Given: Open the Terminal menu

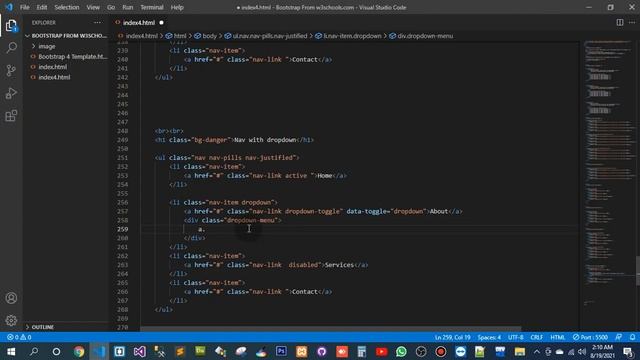Looking at the screenshot, I should [152, 7].
